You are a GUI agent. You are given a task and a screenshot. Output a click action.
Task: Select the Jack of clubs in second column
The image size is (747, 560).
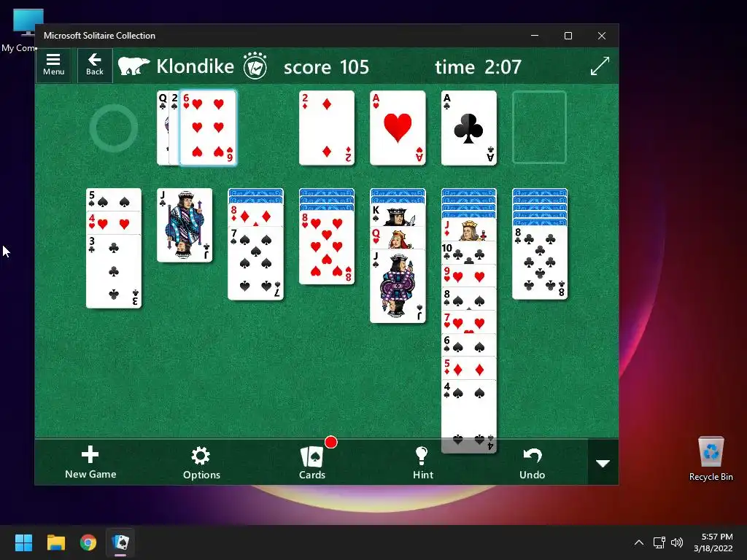point(185,225)
